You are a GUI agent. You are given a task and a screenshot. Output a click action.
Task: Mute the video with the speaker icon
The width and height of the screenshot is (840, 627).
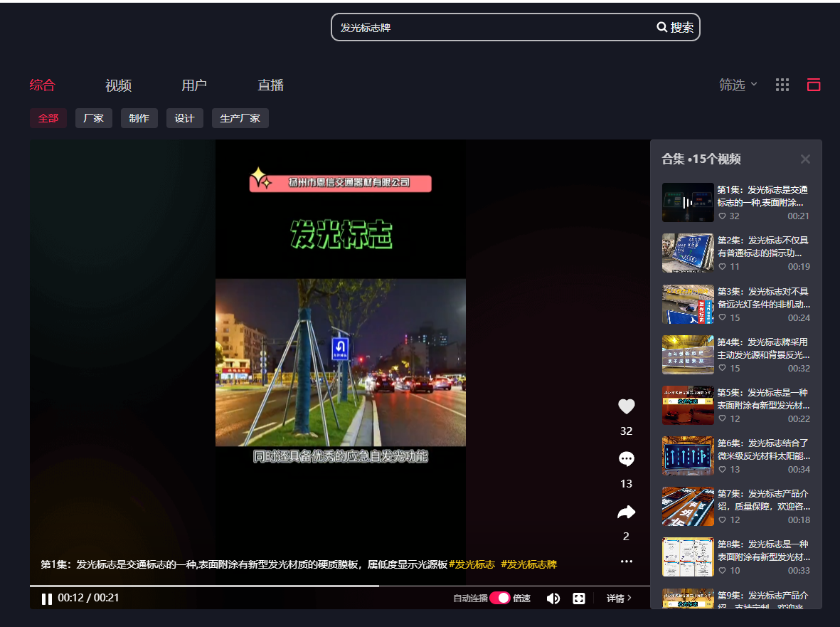coord(553,599)
